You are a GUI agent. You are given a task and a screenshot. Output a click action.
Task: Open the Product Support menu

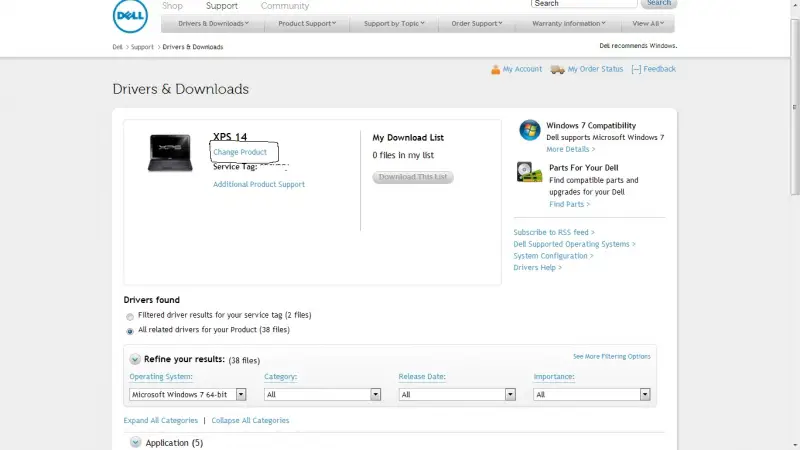click(307, 23)
